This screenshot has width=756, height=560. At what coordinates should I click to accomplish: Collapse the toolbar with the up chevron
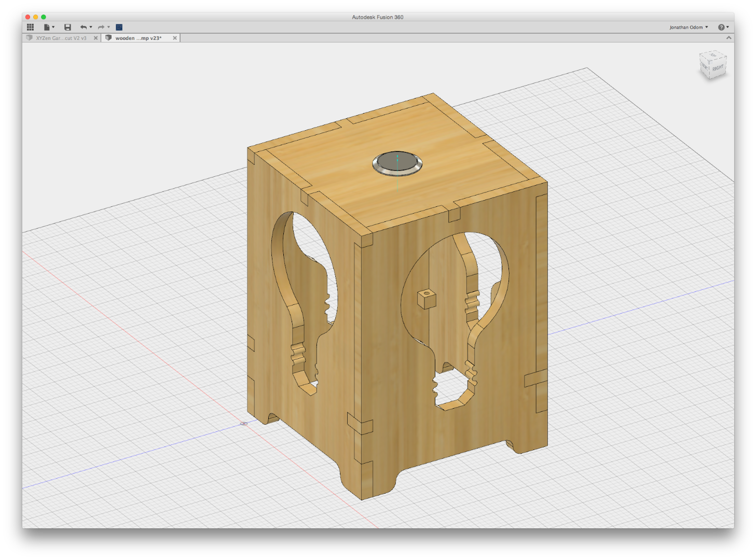[728, 38]
